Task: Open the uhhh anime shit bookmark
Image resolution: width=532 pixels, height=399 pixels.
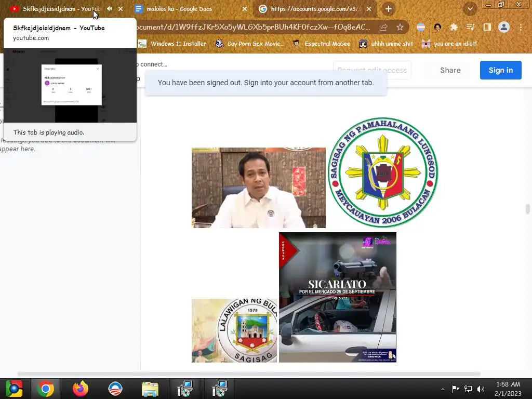Action: [x=386, y=44]
